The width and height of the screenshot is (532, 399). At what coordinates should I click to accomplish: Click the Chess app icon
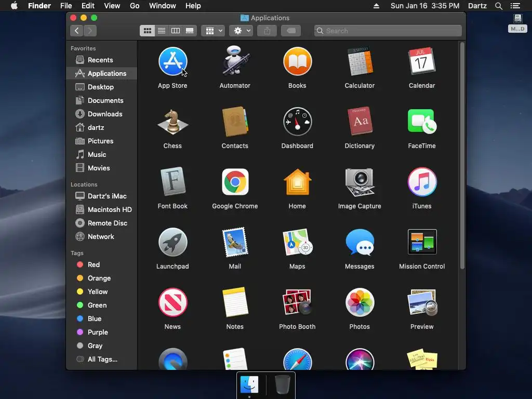click(172, 122)
